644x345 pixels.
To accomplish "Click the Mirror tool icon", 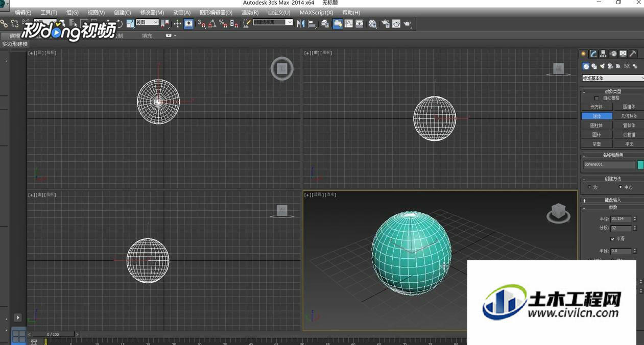I will coord(300,23).
